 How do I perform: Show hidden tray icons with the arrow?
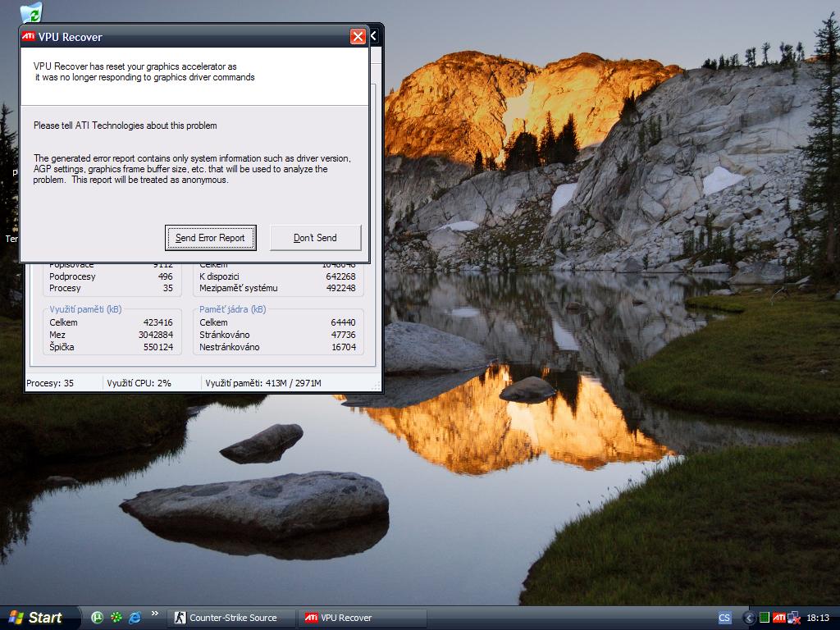(749, 619)
